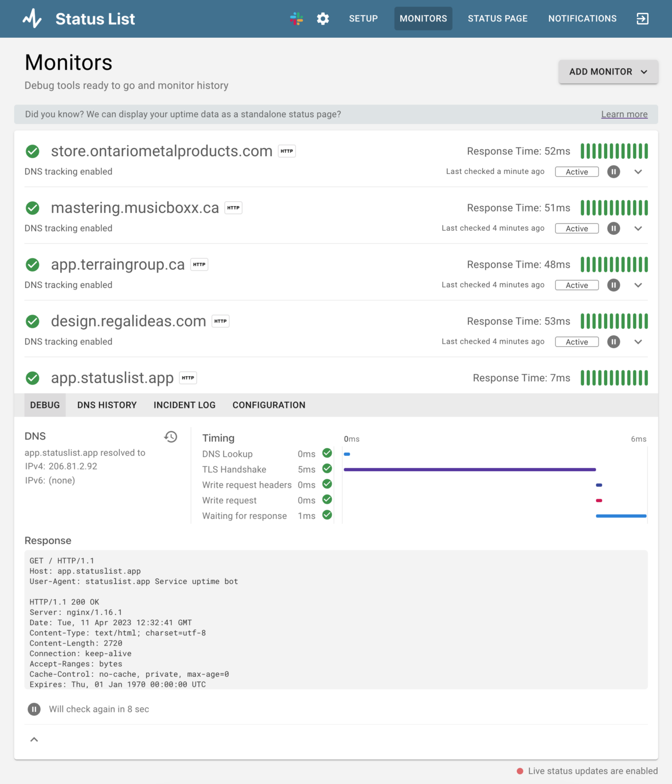This screenshot has width=672, height=784.
Task: Open settings via the gear icon
Action: point(323,19)
